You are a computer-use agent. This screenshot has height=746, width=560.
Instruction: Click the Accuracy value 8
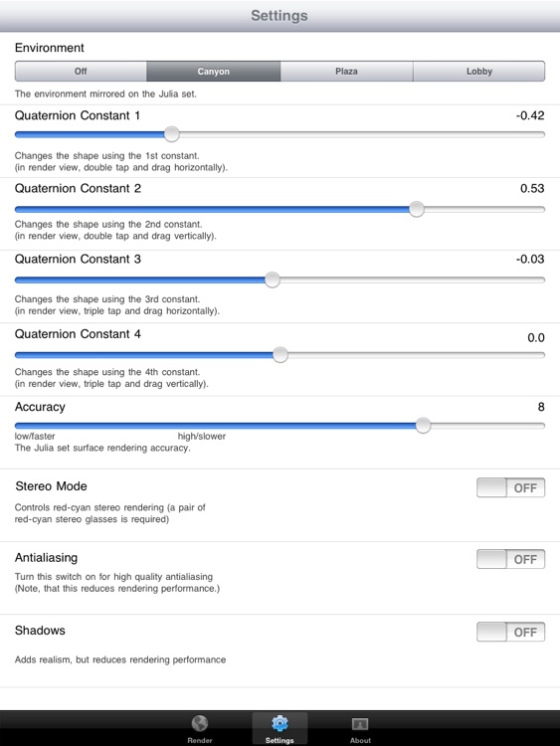pyautogui.click(x=541, y=407)
